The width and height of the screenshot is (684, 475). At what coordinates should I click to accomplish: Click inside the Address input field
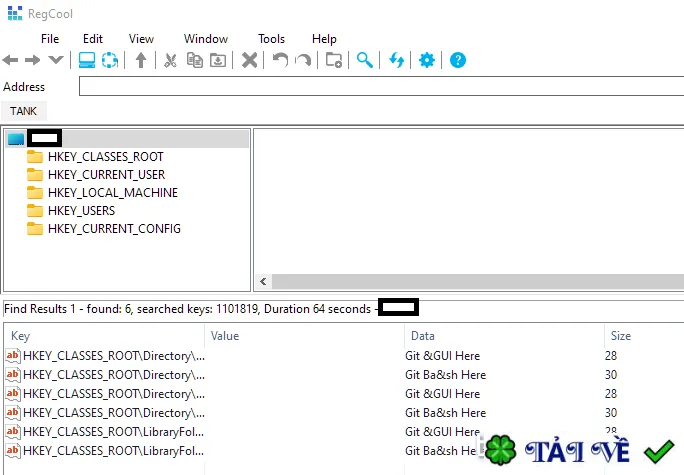[x=381, y=86]
